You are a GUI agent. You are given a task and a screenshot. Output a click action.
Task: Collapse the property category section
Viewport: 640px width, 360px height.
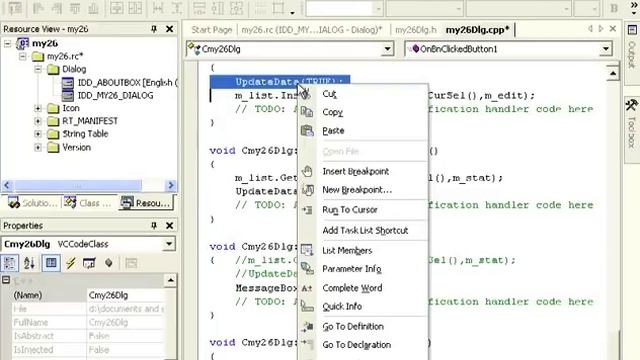point(6,280)
